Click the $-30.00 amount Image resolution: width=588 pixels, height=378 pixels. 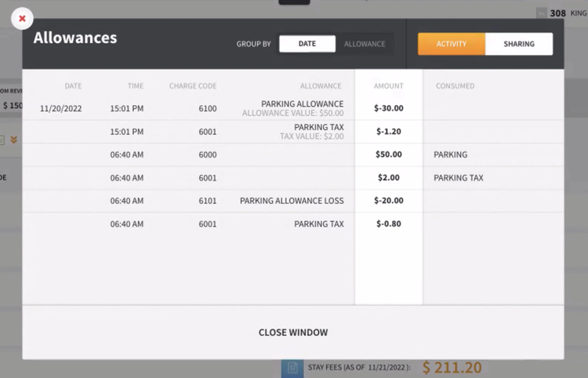pos(389,108)
